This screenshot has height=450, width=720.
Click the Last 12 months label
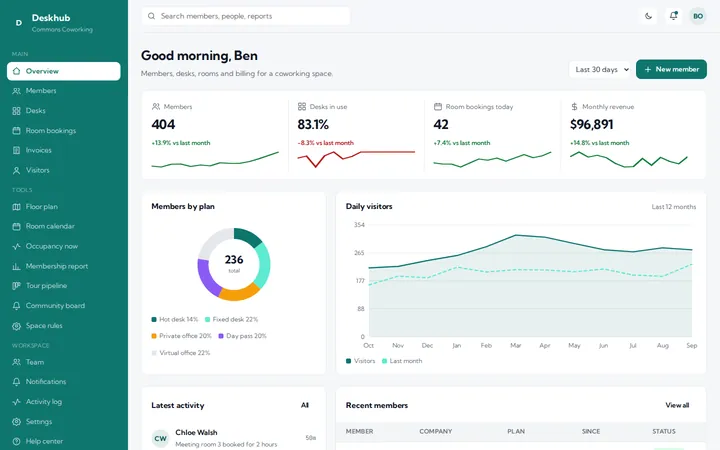click(674, 207)
